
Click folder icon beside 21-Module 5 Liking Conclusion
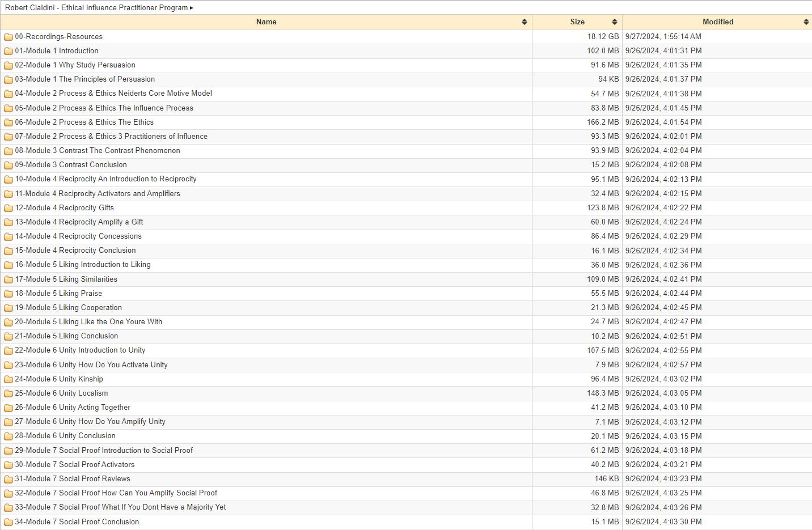click(9, 336)
